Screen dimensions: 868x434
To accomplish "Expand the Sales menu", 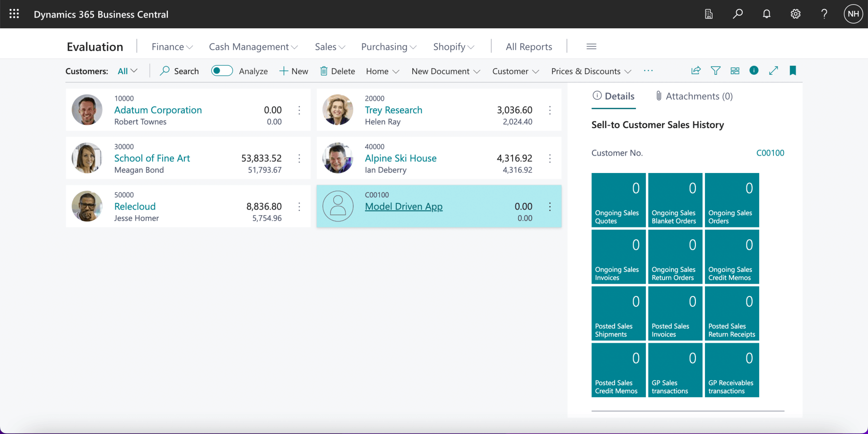I will coord(330,47).
